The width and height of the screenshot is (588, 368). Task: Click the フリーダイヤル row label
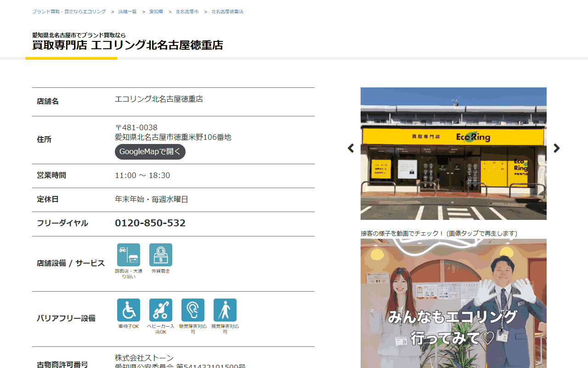[62, 223]
